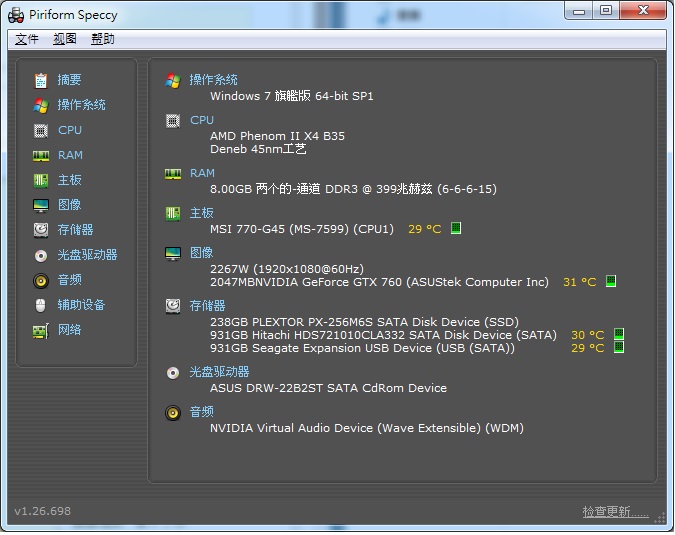This screenshot has width=675, height=535.
Task: Click the PLEXTOR PX-256M6S SSD line
Action: pyautogui.click(x=365, y=322)
